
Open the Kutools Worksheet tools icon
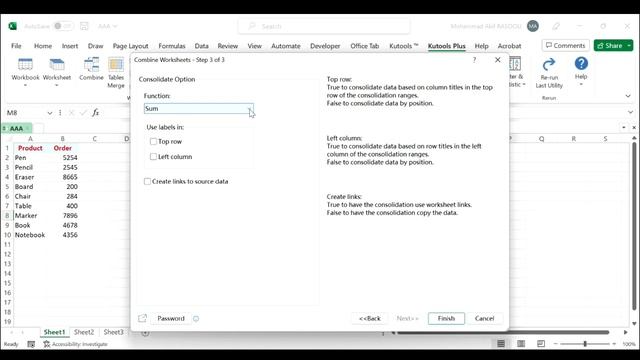57,65
